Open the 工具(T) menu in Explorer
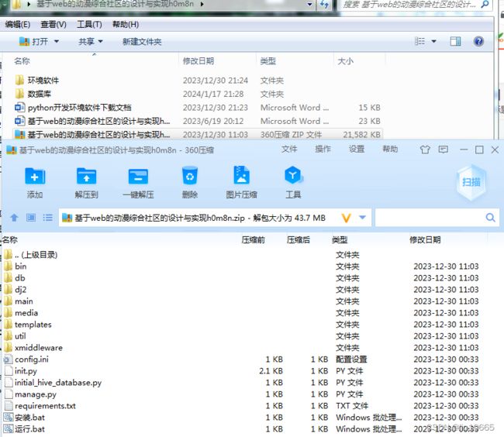 click(x=89, y=24)
